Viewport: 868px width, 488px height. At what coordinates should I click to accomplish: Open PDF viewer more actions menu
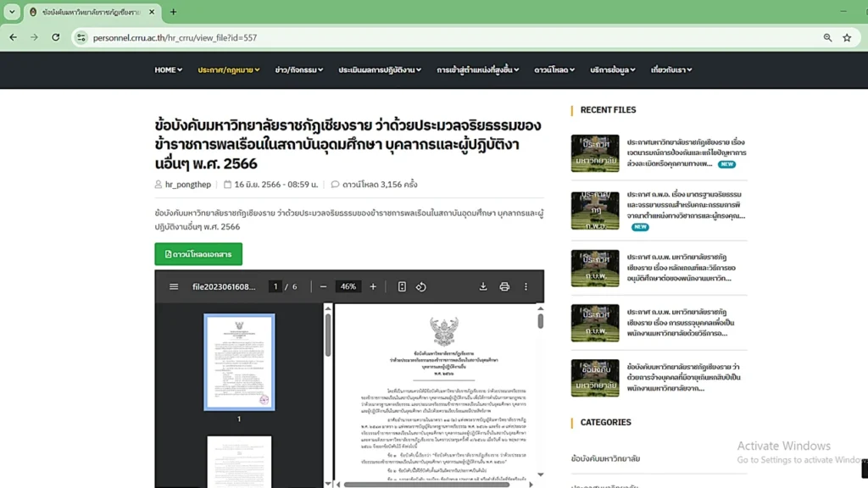point(526,286)
